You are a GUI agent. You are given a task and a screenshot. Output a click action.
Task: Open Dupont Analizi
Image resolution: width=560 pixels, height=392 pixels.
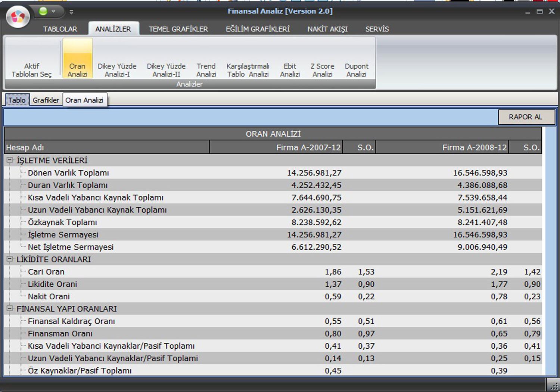coord(357,59)
